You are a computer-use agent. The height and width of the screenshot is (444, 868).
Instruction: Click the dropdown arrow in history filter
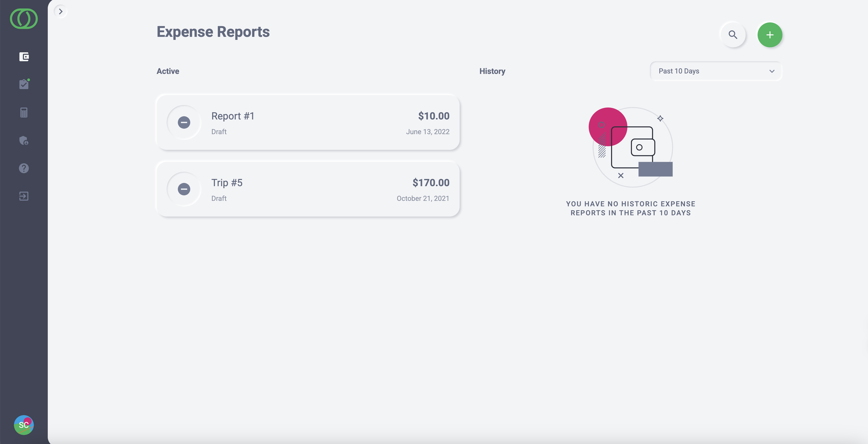click(x=771, y=71)
